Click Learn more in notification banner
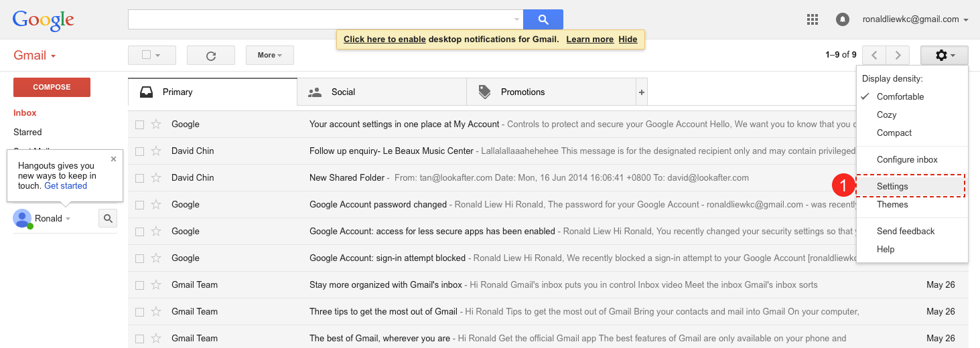Image resolution: width=980 pixels, height=348 pixels. (589, 39)
